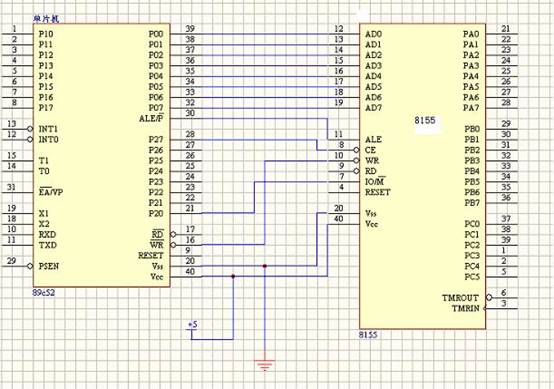Screen dimensions: 554x389
Task: Select the red junction dot on Vss wire
Action: pos(265,266)
